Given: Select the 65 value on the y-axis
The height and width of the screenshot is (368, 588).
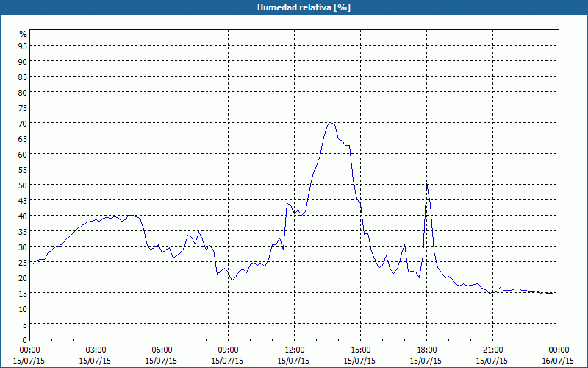Looking at the screenshot, I should tap(23, 138).
